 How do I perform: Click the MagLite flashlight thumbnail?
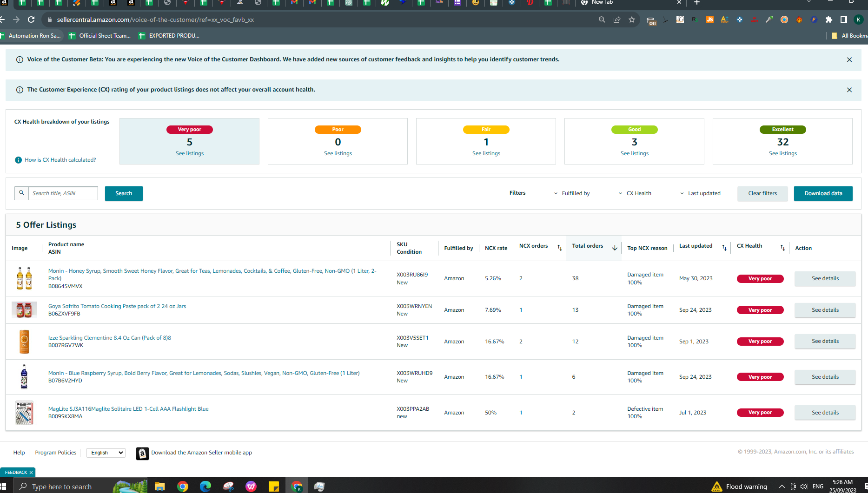pyautogui.click(x=24, y=413)
